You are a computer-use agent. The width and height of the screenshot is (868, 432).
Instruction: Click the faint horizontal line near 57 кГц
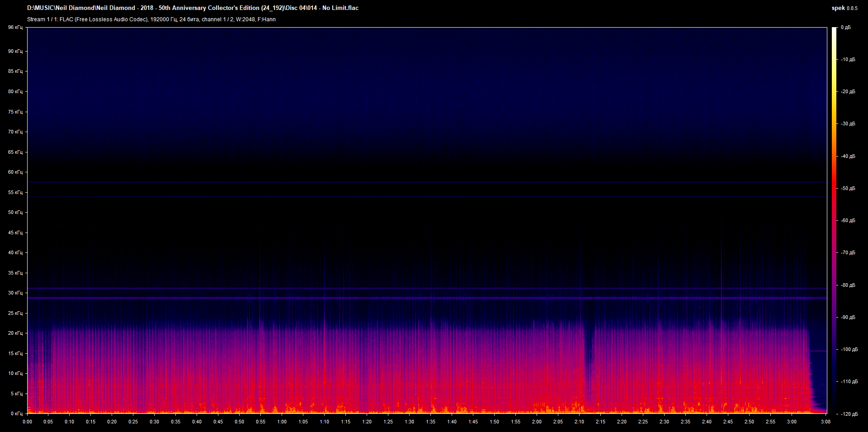[x=407, y=182]
